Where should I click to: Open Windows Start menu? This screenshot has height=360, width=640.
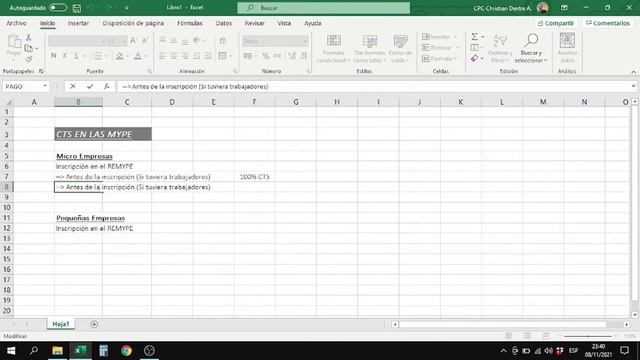pos(11,351)
